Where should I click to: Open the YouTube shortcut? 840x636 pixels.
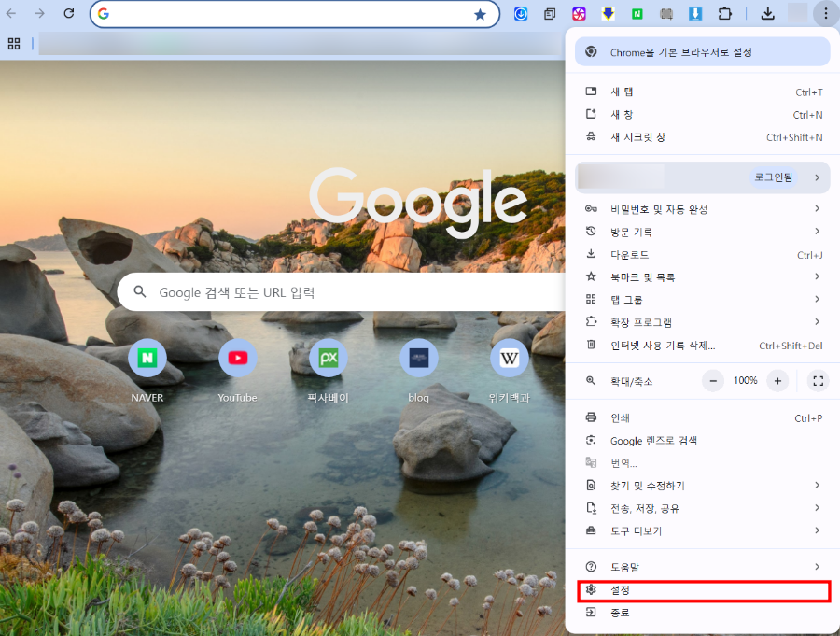(x=237, y=358)
